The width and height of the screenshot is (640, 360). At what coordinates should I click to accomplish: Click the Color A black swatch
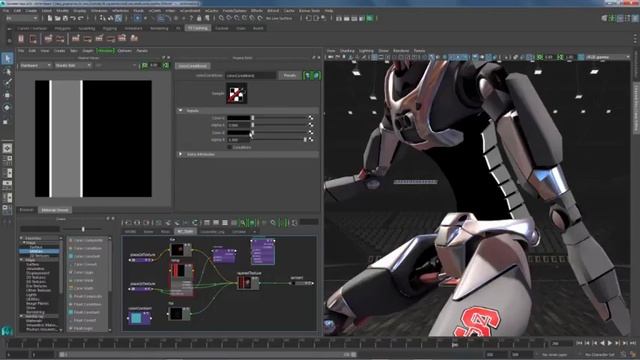239,118
